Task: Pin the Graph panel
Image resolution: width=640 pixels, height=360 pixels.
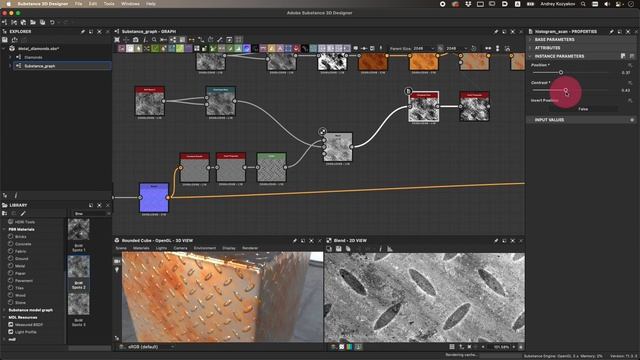Action: point(496,31)
